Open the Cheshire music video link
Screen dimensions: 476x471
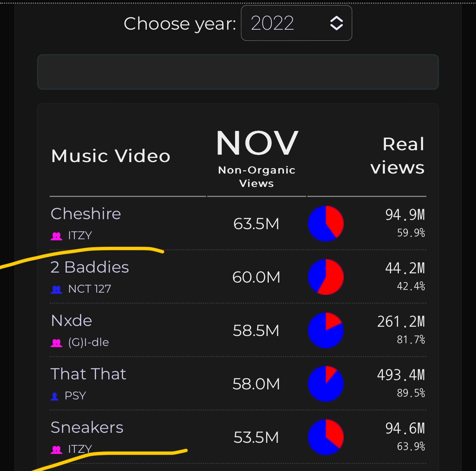[86, 214]
